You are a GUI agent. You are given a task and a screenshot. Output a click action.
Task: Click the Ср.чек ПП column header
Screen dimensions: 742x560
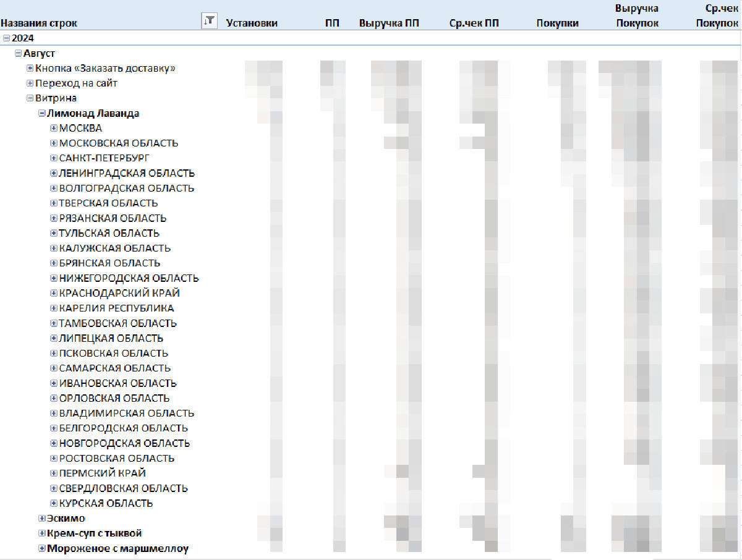click(474, 23)
